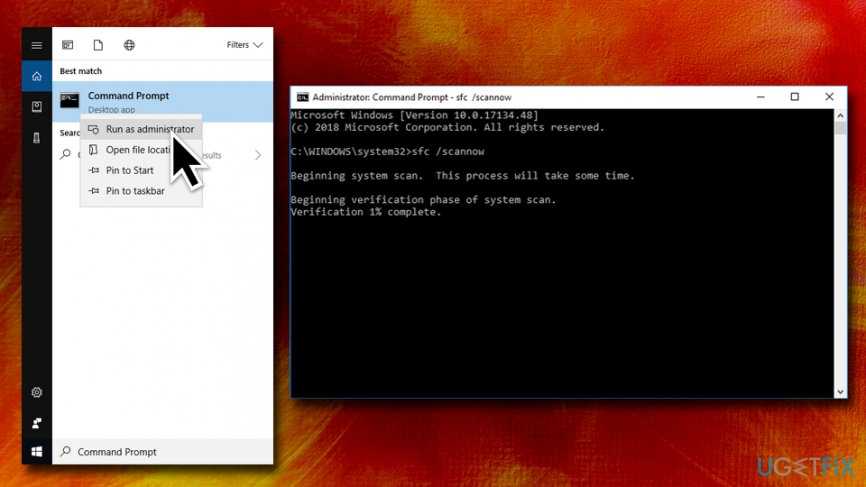This screenshot has width=866, height=487.
Task: Maximize the Command Prompt window
Action: coord(794,97)
